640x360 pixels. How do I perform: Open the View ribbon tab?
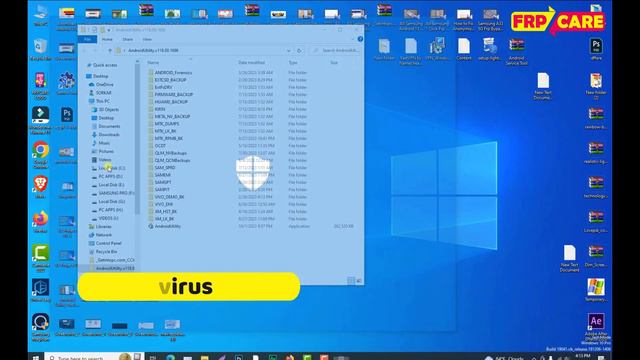147,39
